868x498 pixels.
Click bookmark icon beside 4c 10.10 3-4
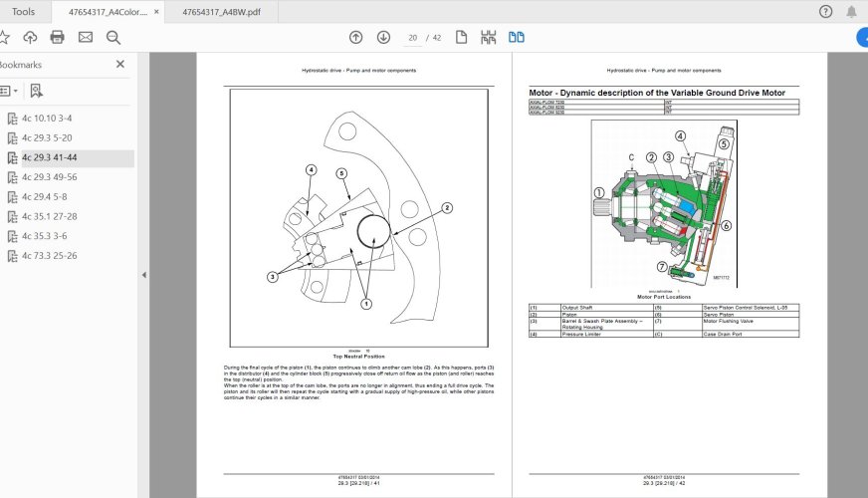[12, 119]
